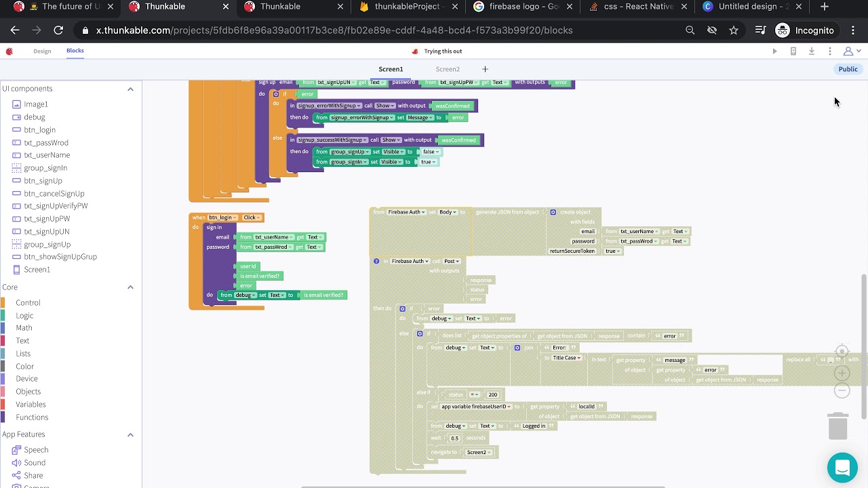Open the Chrome three-dot menu
868x488 pixels.
coord(854,30)
